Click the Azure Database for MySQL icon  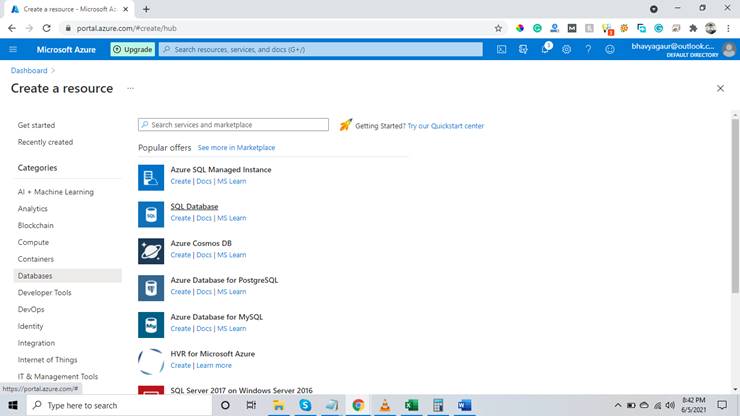(151, 325)
